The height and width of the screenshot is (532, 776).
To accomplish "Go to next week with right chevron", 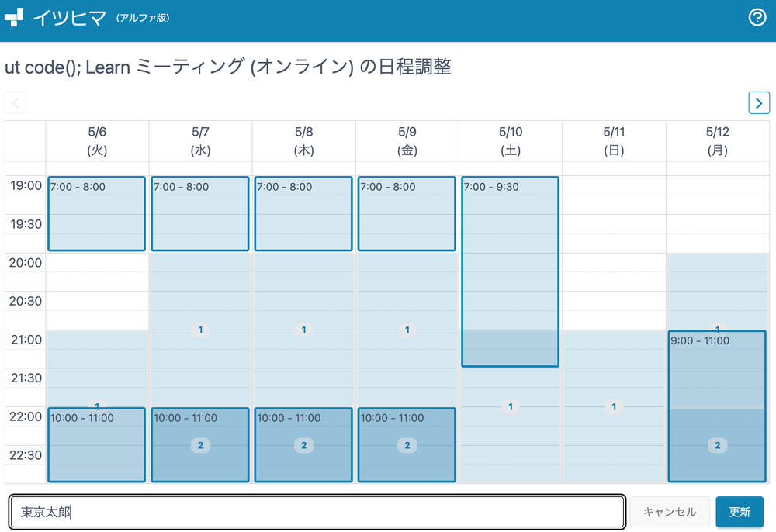I will pos(758,102).
